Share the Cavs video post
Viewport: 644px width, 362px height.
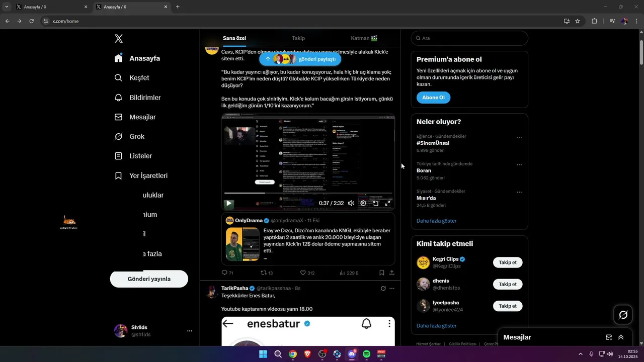[x=392, y=273]
